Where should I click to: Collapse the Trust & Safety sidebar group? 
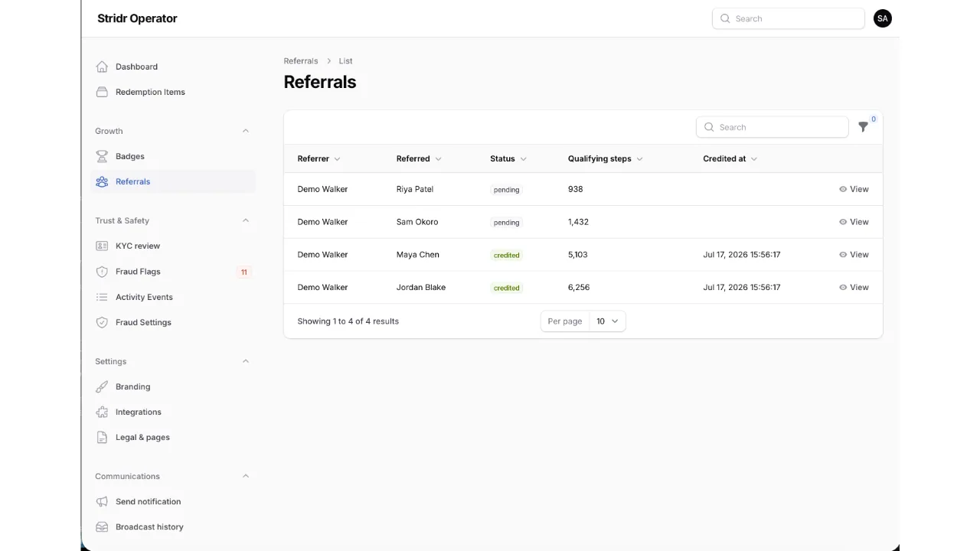point(246,220)
